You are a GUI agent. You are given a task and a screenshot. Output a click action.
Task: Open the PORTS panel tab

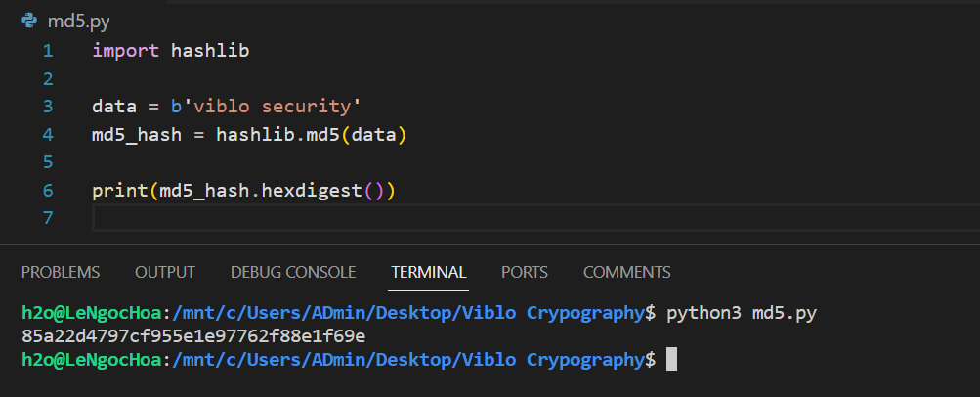pos(525,272)
